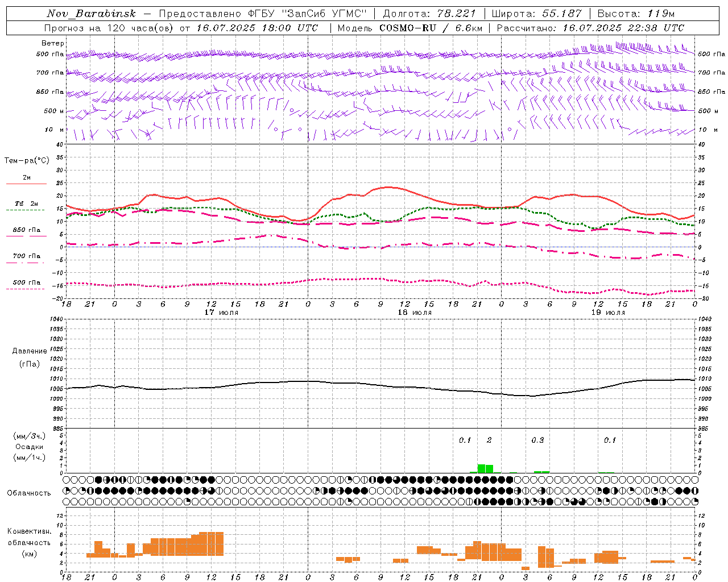
Task: Click the 700 гПа temperature legend entry
Action: click(x=27, y=256)
